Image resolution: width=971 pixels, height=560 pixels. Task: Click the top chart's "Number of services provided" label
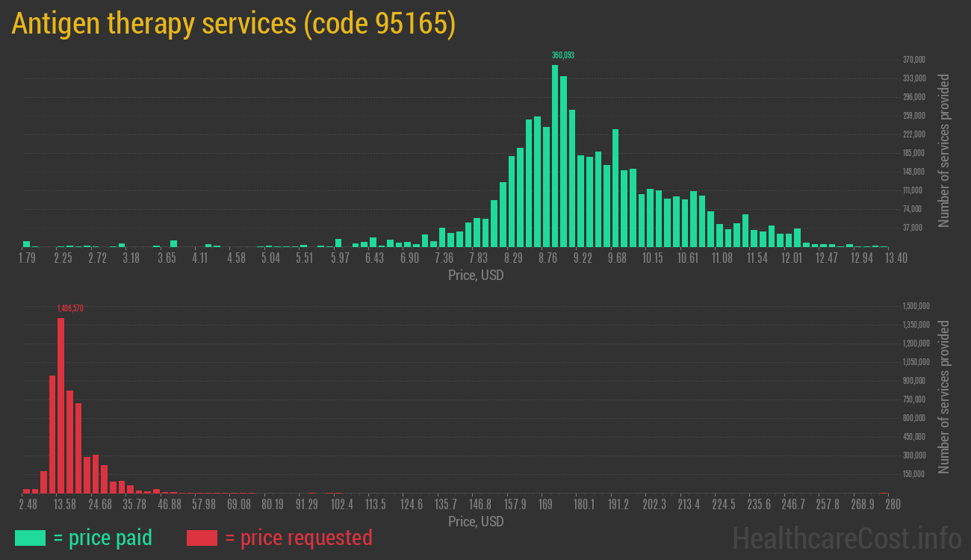coord(944,150)
